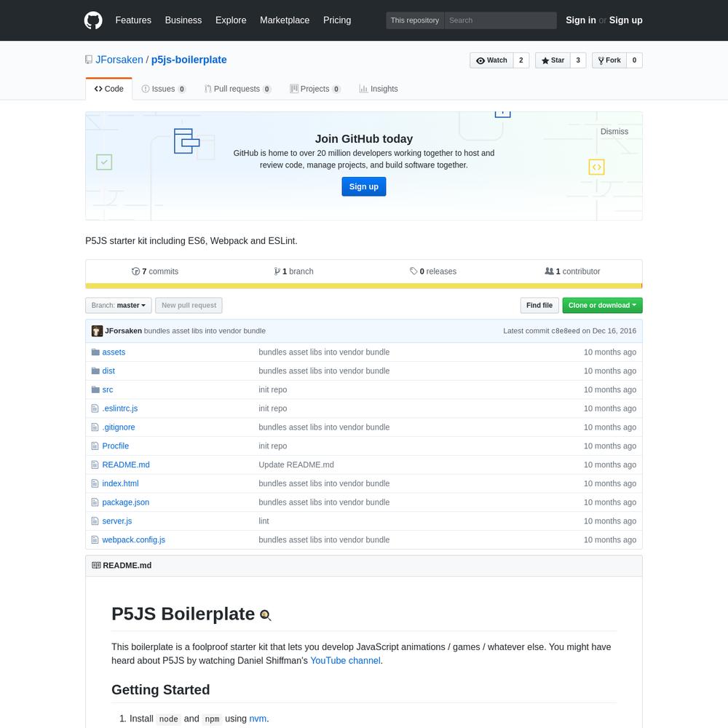
Task: Click the contributors people icon
Action: coord(549,271)
